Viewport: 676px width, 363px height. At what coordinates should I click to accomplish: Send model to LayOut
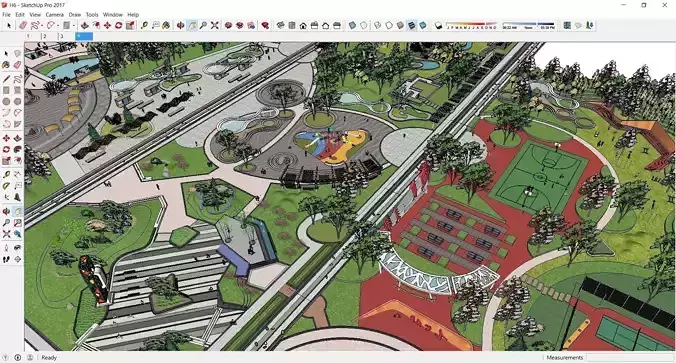(x=251, y=25)
